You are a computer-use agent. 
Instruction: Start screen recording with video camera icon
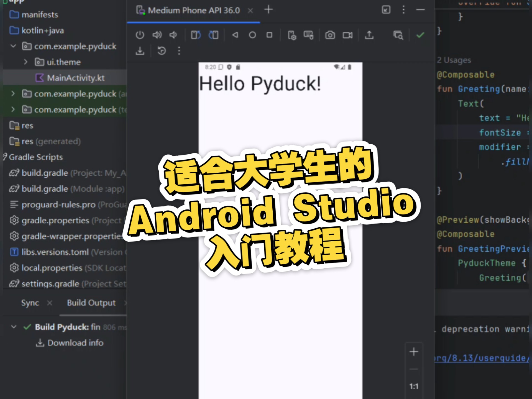coord(347,35)
